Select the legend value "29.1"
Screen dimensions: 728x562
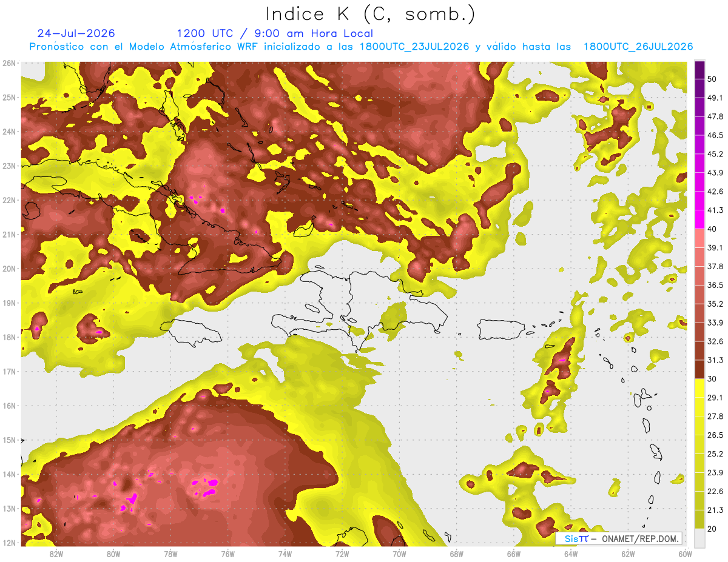point(715,398)
